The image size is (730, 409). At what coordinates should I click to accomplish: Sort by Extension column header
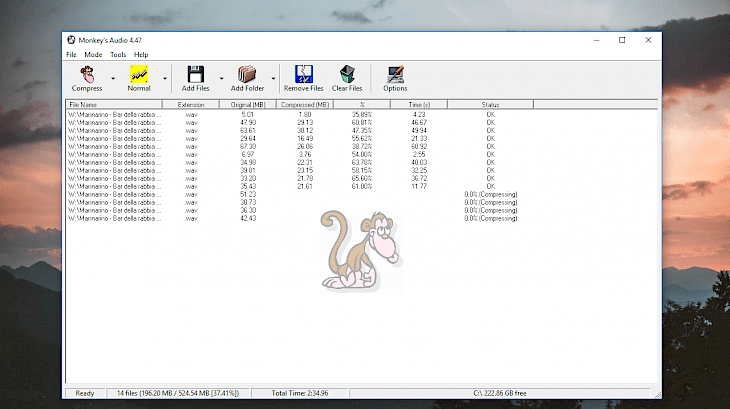point(191,105)
